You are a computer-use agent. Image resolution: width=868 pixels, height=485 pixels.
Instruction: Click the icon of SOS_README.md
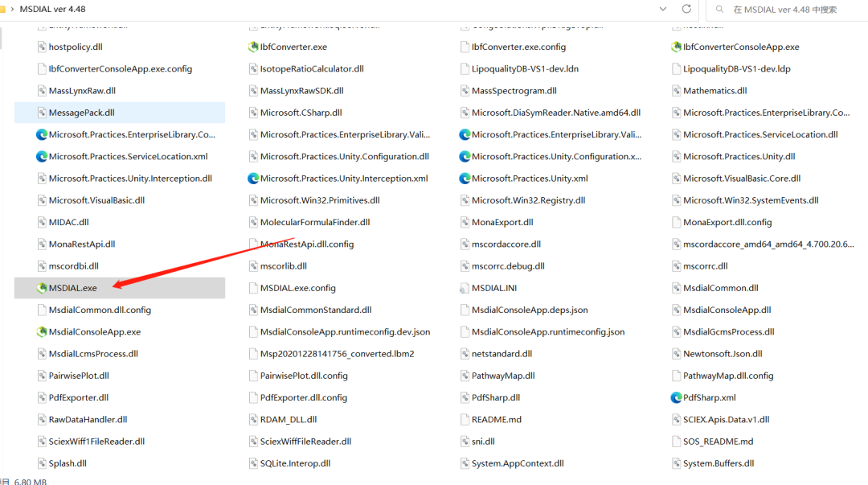[677, 442]
